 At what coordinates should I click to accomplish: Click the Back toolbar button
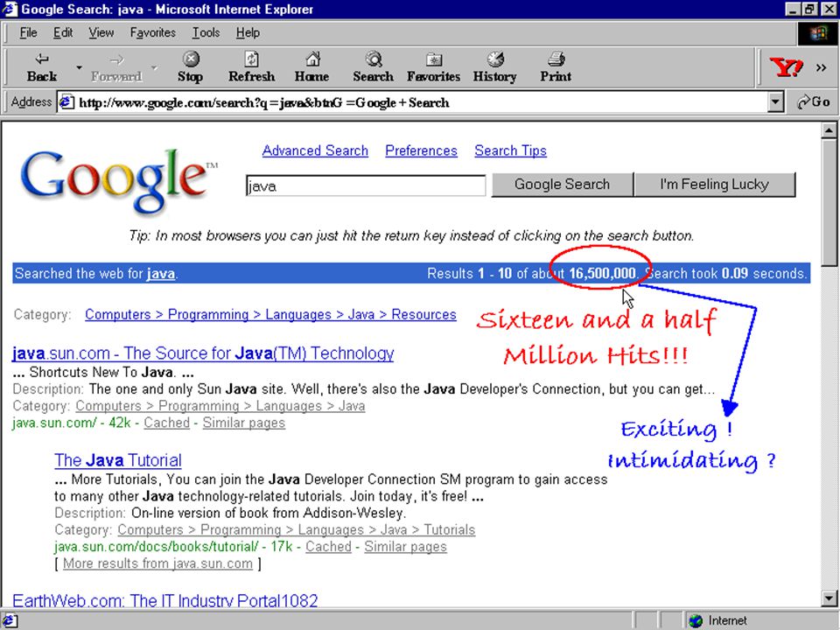tap(42, 67)
